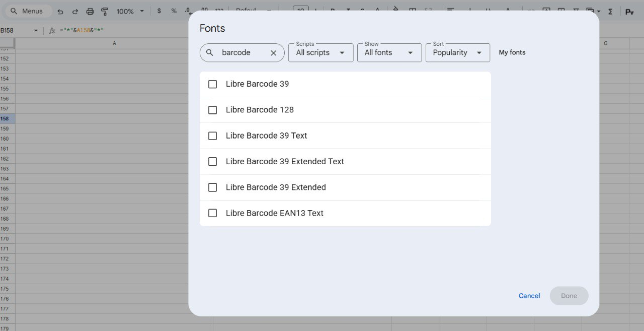The image size is (644, 331).
Task: Check the Libre Barcode 39 font checkbox
Action: click(x=212, y=84)
